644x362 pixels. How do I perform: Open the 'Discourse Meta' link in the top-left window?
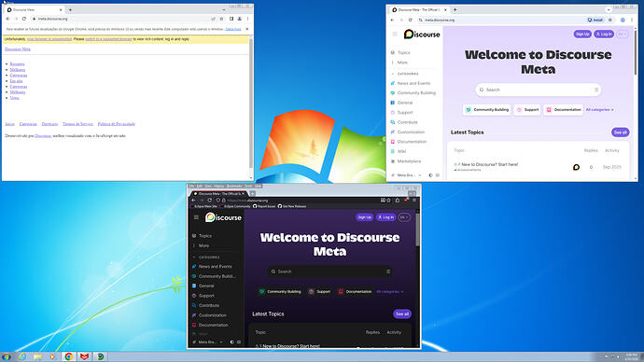point(18,49)
